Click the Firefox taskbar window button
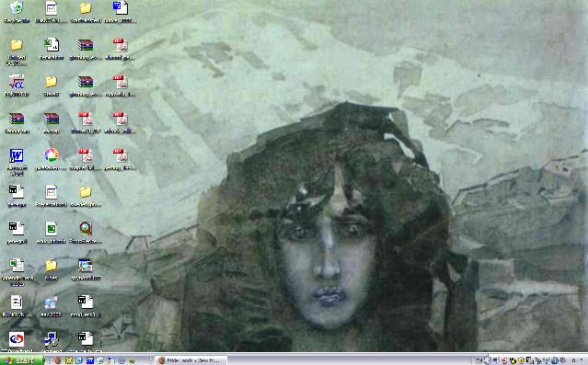This screenshot has width=588, height=365. [x=190, y=360]
